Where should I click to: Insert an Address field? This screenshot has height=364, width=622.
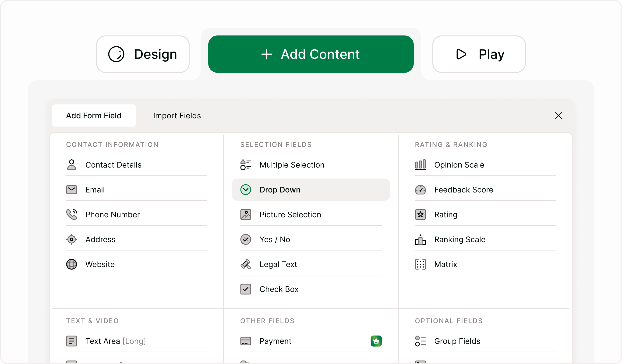point(137,239)
